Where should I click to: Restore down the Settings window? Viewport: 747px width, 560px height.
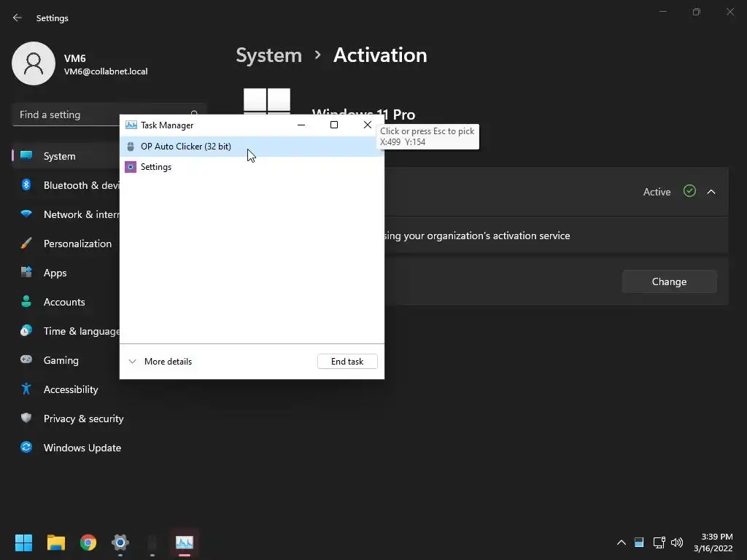coord(697,12)
